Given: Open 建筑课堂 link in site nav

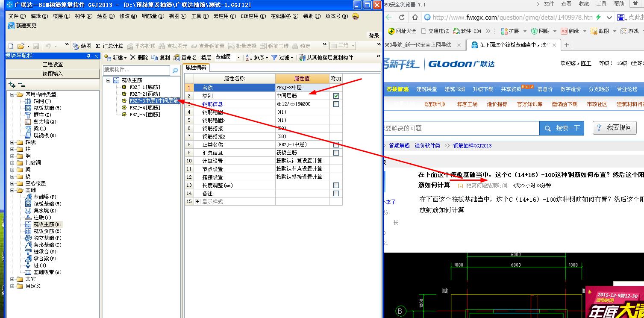Looking at the screenshot, I should click(x=426, y=89).
